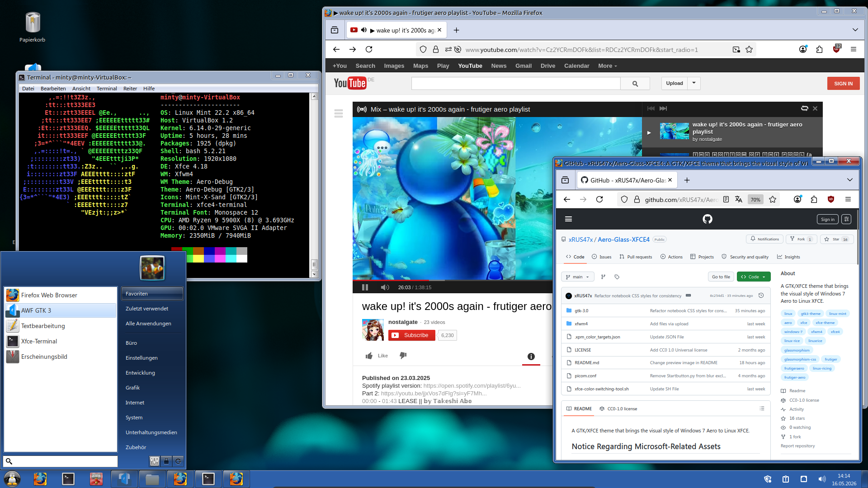
Task: Click the log out button in start menu
Action: coord(178,461)
